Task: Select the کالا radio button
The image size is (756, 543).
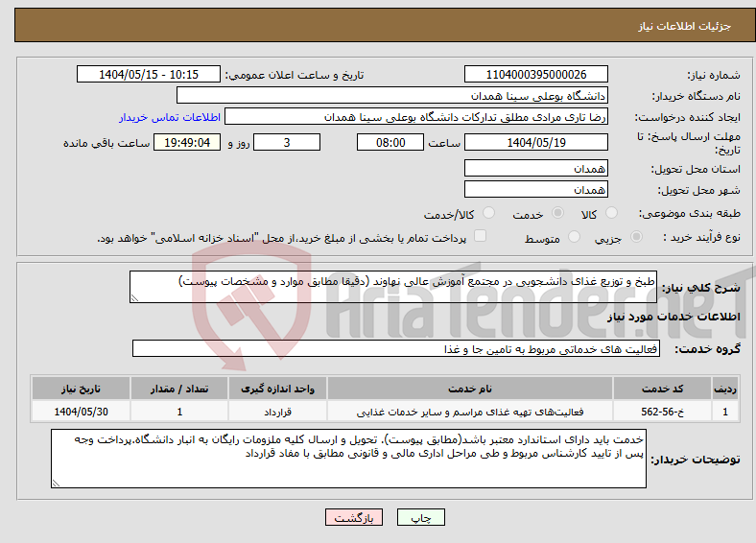Action: point(611,213)
